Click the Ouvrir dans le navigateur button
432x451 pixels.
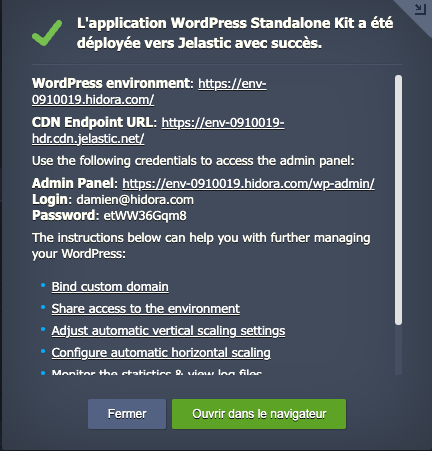pos(259,414)
